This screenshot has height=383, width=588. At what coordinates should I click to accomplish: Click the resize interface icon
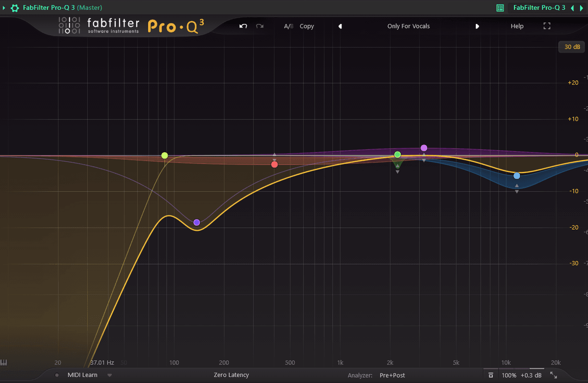554,375
